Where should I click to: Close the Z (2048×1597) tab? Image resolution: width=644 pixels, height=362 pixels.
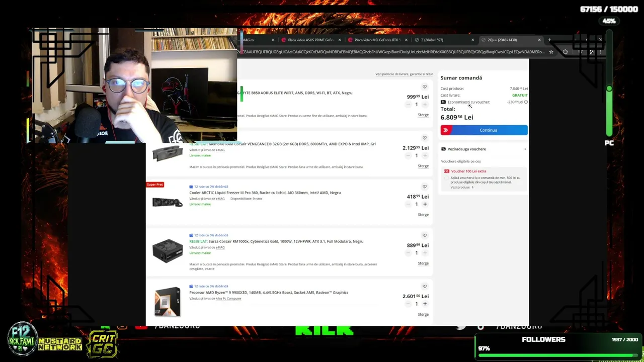pyautogui.click(x=472, y=40)
